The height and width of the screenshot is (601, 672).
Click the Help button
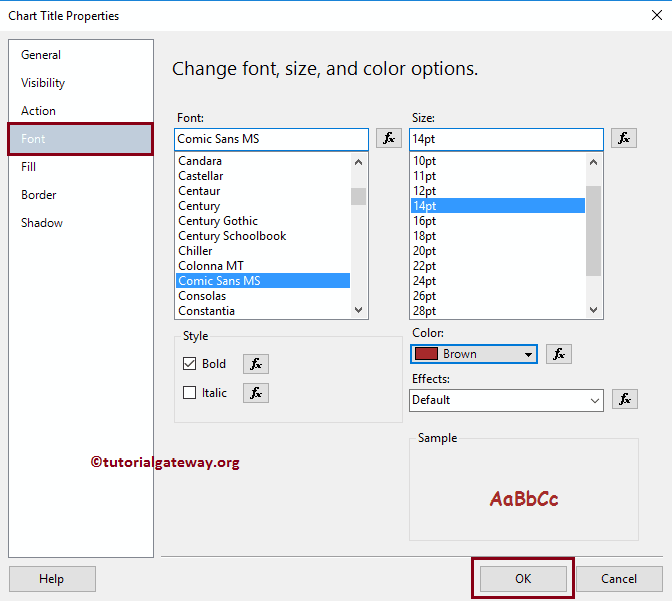point(52,579)
